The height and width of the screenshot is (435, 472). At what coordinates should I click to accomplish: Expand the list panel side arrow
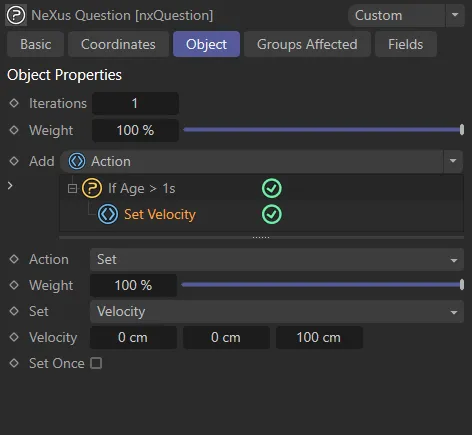click(x=10, y=186)
